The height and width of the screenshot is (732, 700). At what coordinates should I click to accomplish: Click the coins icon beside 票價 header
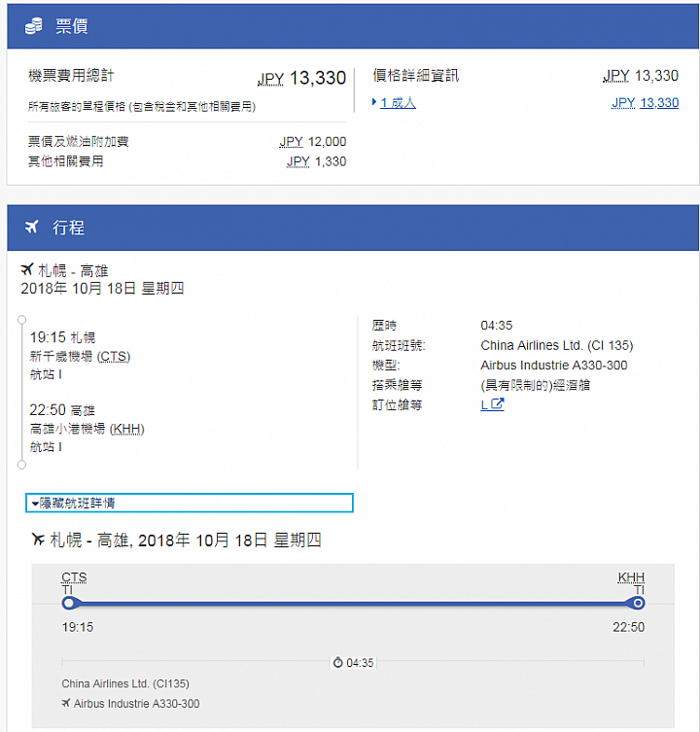(34, 26)
